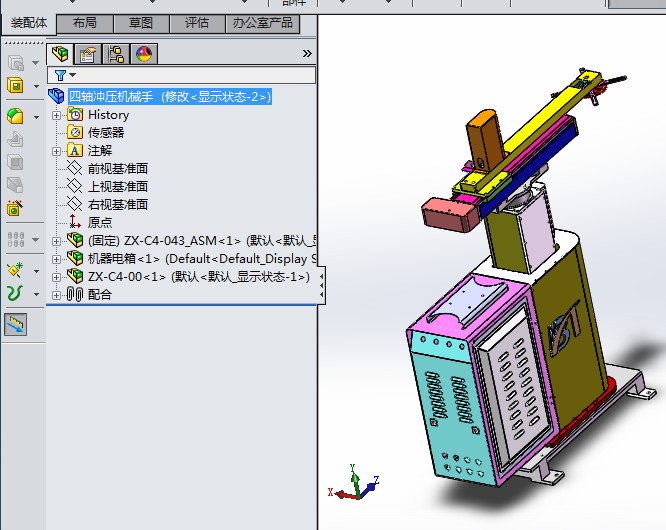This screenshot has width=666, height=530.
Task: Open the FeatureManager design tree tab
Action: point(60,54)
